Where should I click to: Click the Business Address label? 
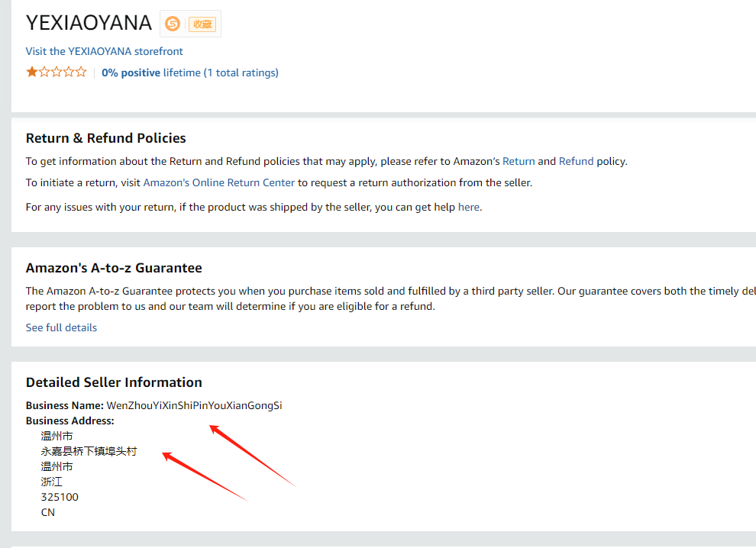[x=69, y=421]
